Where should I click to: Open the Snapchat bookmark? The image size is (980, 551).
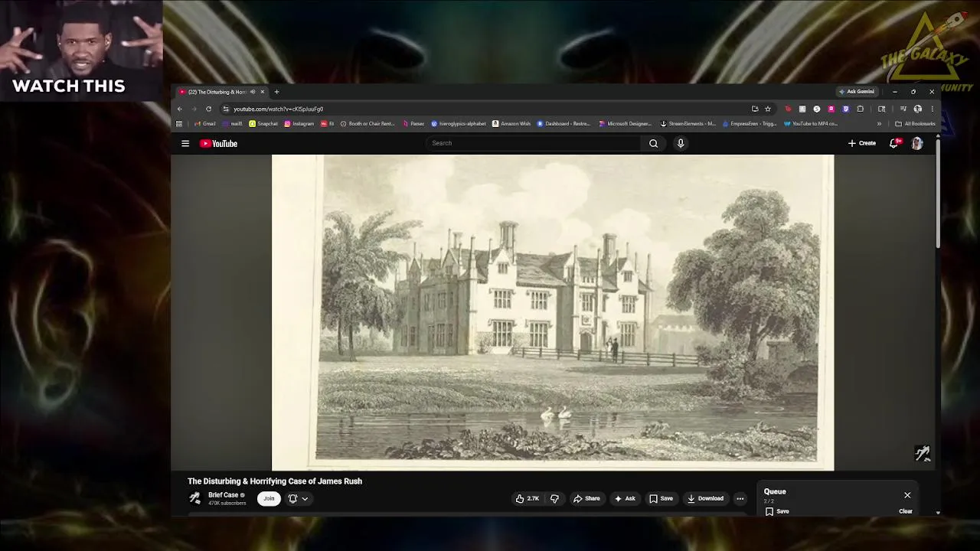coord(263,123)
